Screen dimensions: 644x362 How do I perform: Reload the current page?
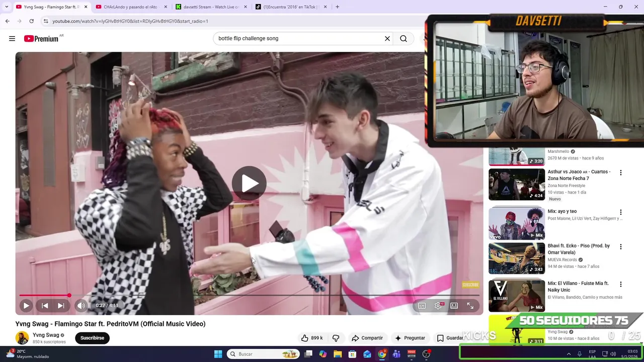coord(31,21)
